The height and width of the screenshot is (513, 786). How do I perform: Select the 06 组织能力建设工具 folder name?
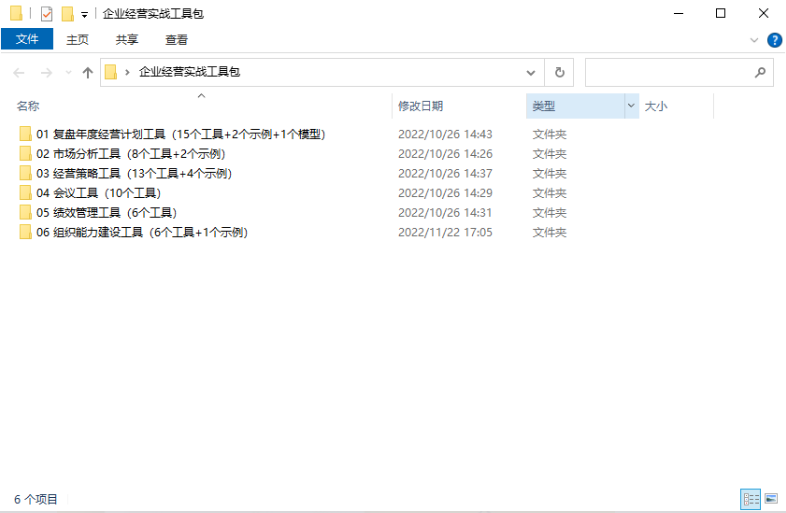[x=142, y=232]
